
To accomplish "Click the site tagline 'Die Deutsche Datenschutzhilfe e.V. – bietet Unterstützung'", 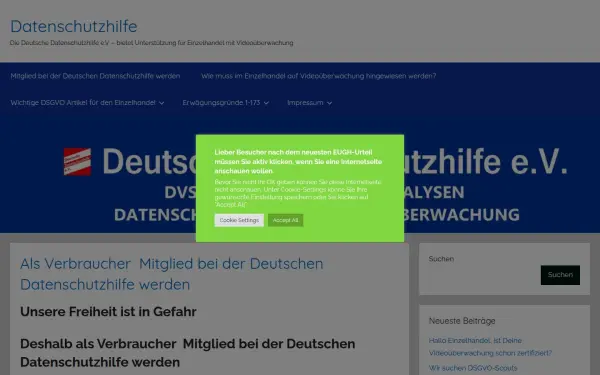I will tap(152, 43).
